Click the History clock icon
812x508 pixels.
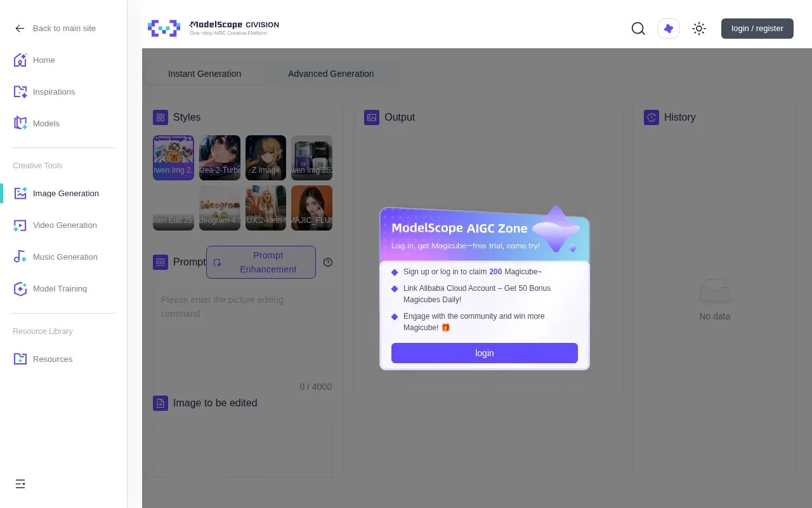pos(652,117)
